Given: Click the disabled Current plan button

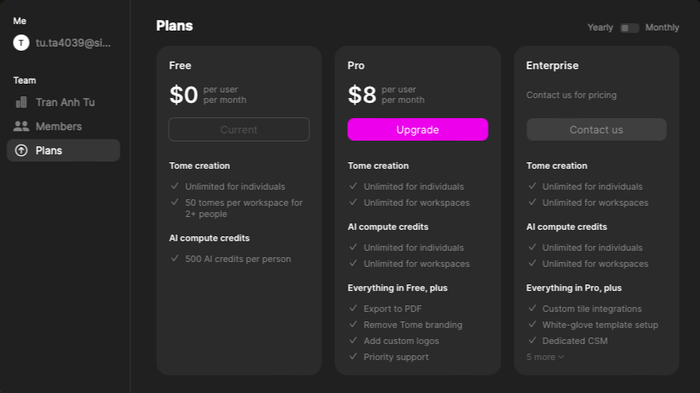Looking at the screenshot, I should (x=239, y=130).
